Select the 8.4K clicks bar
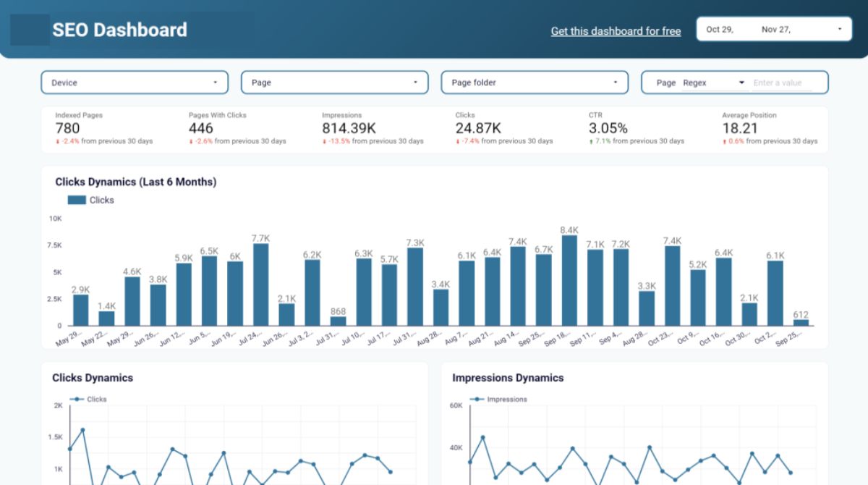 [x=569, y=280]
